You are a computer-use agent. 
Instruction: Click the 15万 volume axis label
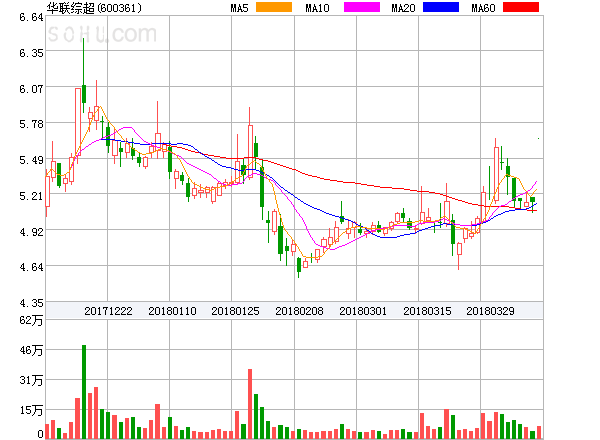tap(31, 410)
